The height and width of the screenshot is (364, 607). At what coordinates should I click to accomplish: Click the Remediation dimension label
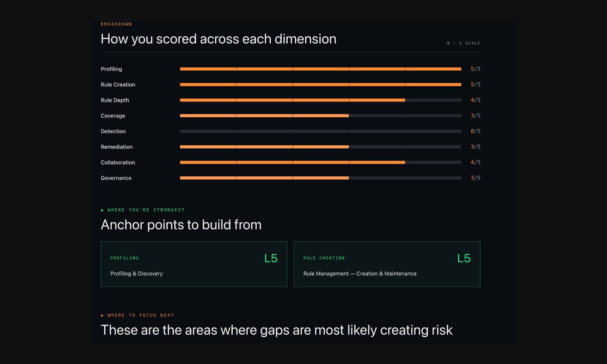coord(117,147)
